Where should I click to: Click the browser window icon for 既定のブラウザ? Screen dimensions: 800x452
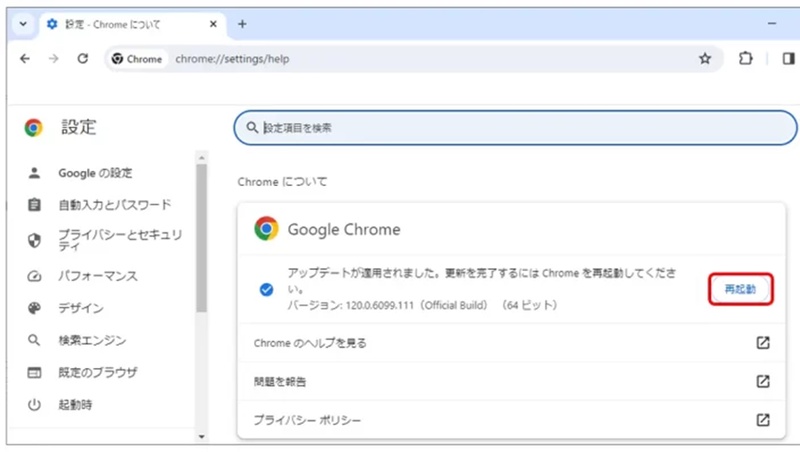[x=34, y=372]
